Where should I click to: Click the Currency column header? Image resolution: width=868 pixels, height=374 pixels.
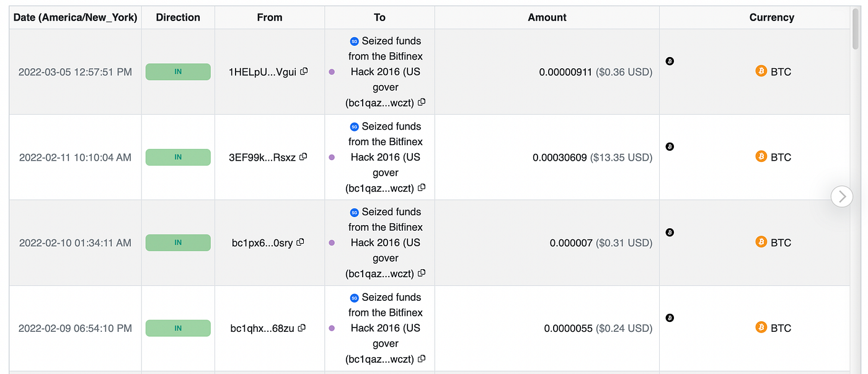tap(771, 17)
